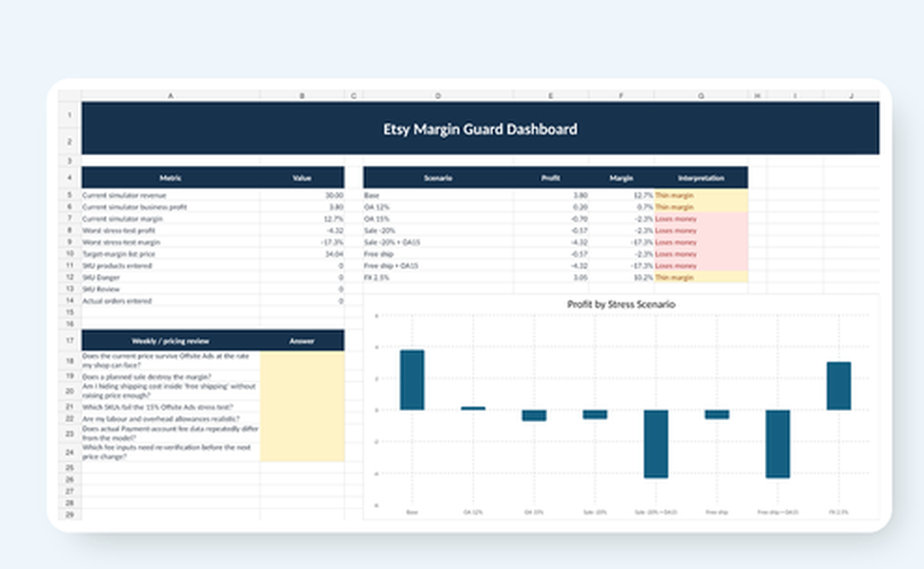Click the Free ship + OA15 chart bar

[x=778, y=444]
